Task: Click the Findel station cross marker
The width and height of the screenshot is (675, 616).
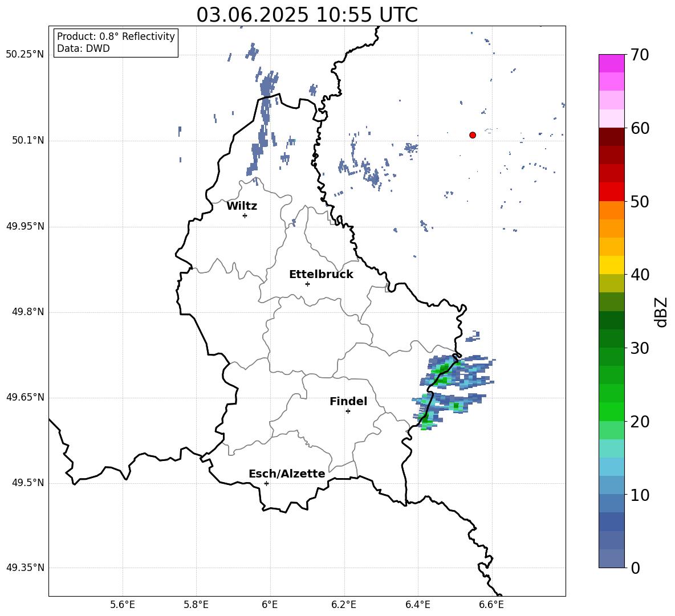Action: 348,411
